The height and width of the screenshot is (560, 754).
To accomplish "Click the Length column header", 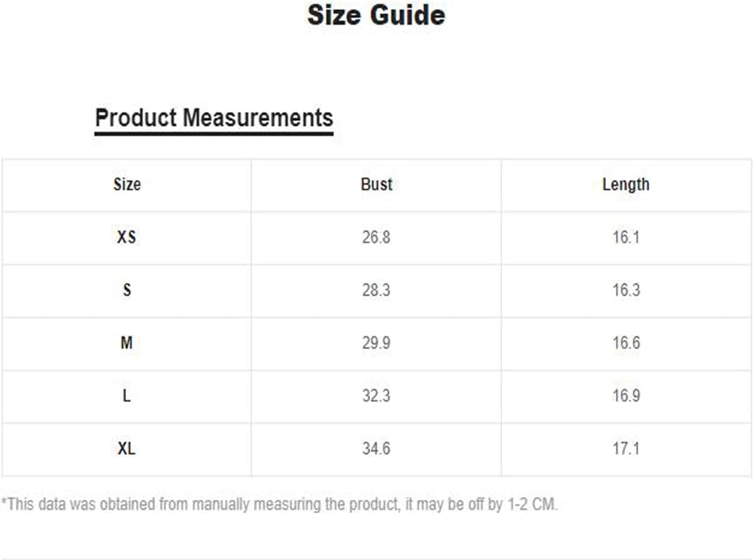I will click(x=626, y=184).
